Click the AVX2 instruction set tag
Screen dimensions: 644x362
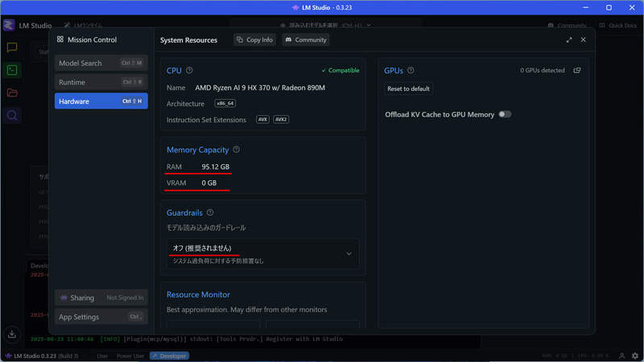tap(281, 119)
